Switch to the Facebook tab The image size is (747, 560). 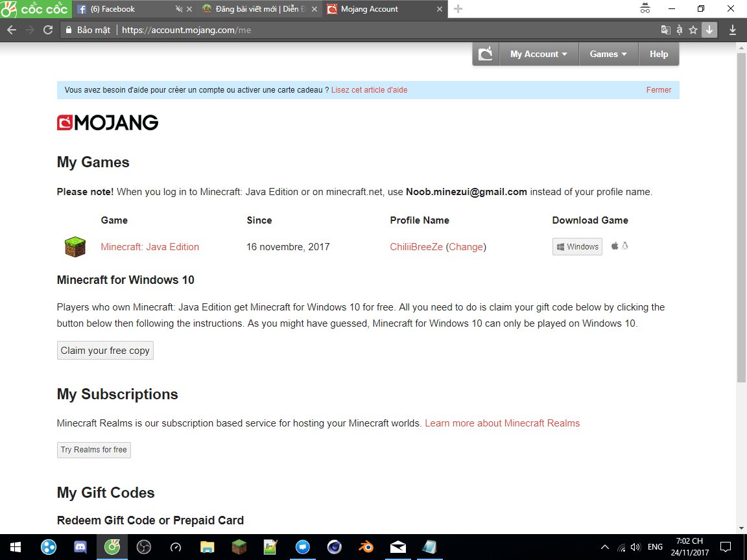click(x=124, y=9)
